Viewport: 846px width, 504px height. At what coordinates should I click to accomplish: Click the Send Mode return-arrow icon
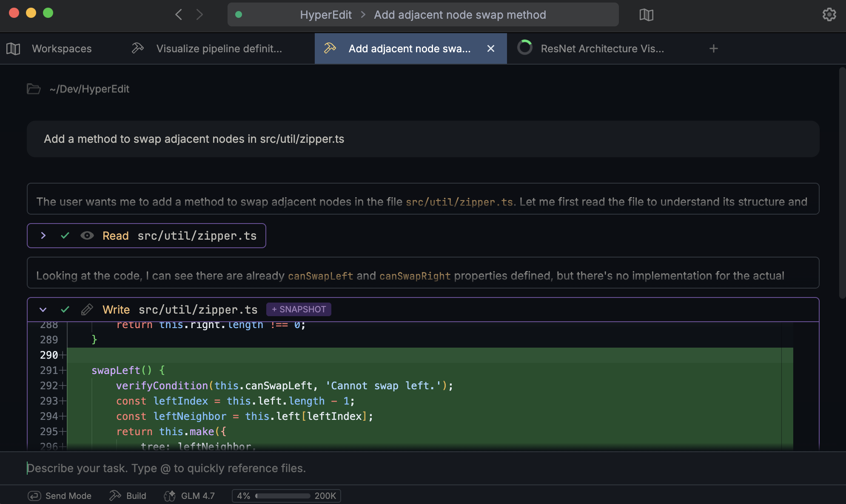[34, 496]
